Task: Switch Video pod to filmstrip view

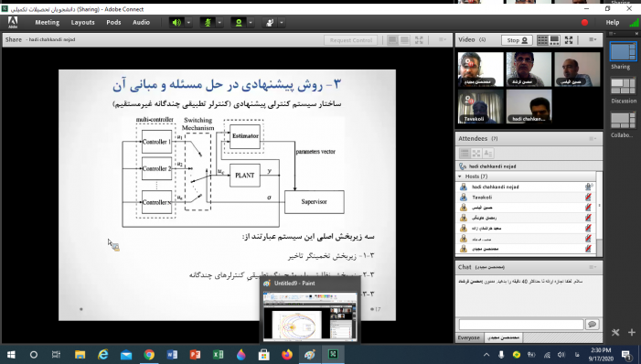Action: 555,40
